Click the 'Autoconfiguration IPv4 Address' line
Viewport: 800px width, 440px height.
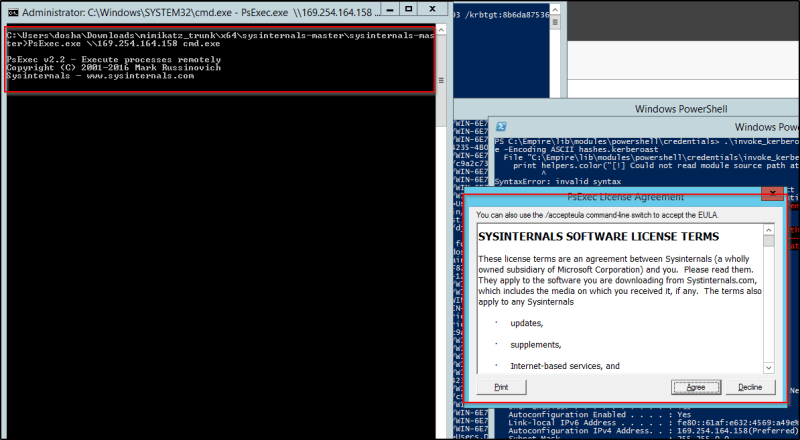(x=654, y=431)
